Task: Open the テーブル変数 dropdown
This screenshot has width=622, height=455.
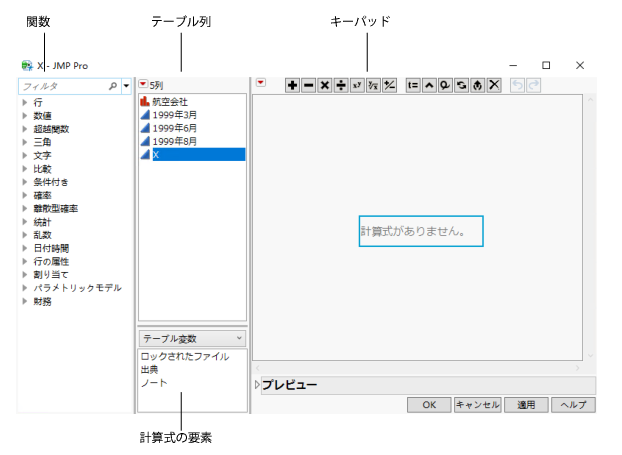Action: (x=192, y=338)
